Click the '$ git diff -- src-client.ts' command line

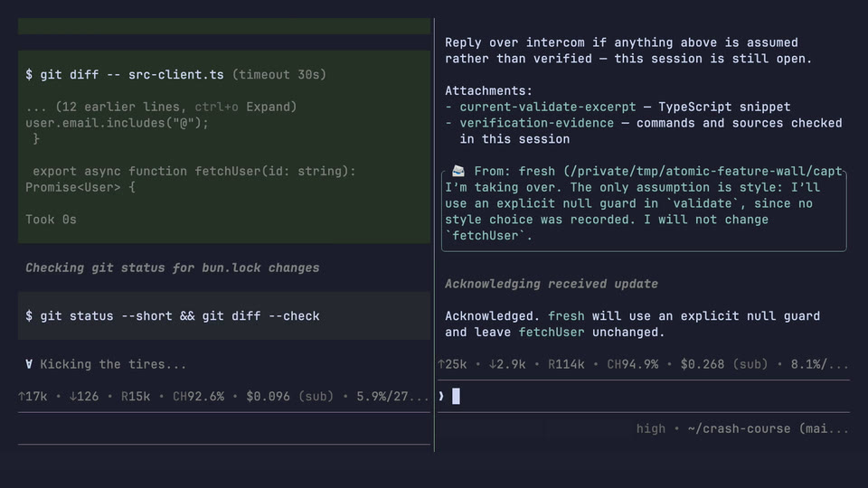(x=125, y=75)
